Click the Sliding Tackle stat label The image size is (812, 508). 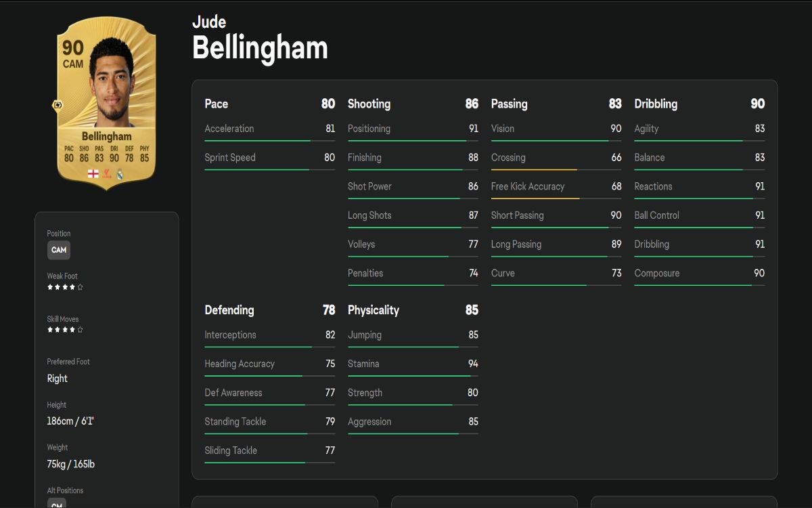(231, 450)
